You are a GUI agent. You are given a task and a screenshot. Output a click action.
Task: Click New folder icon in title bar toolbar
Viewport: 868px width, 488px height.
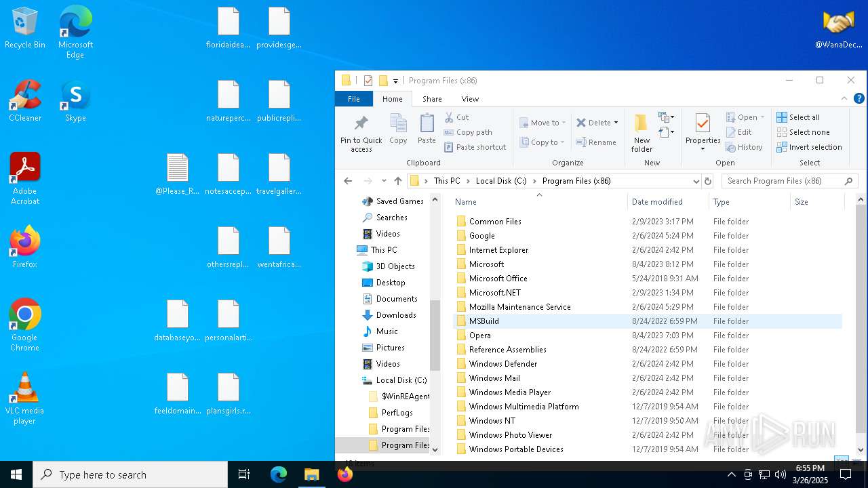(x=383, y=81)
